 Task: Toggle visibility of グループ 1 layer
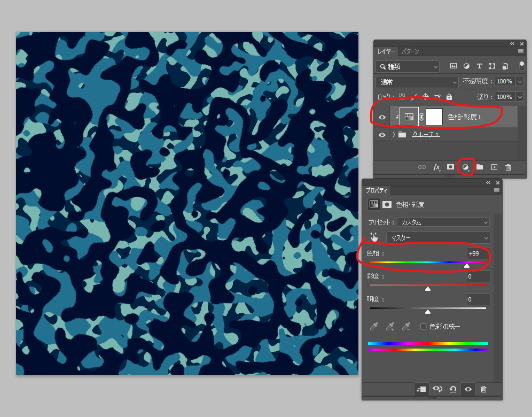click(x=382, y=135)
